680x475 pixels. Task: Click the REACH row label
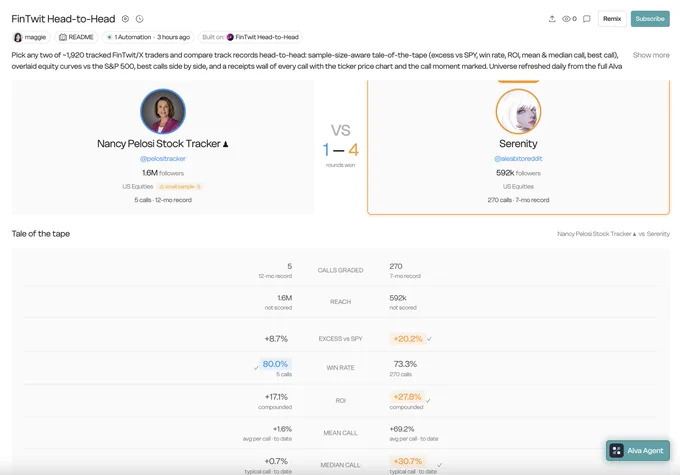click(340, 302)
